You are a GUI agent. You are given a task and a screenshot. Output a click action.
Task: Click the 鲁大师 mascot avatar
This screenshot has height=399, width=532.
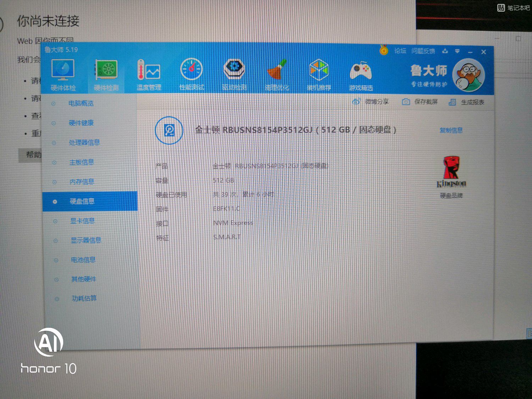(469, 75)
